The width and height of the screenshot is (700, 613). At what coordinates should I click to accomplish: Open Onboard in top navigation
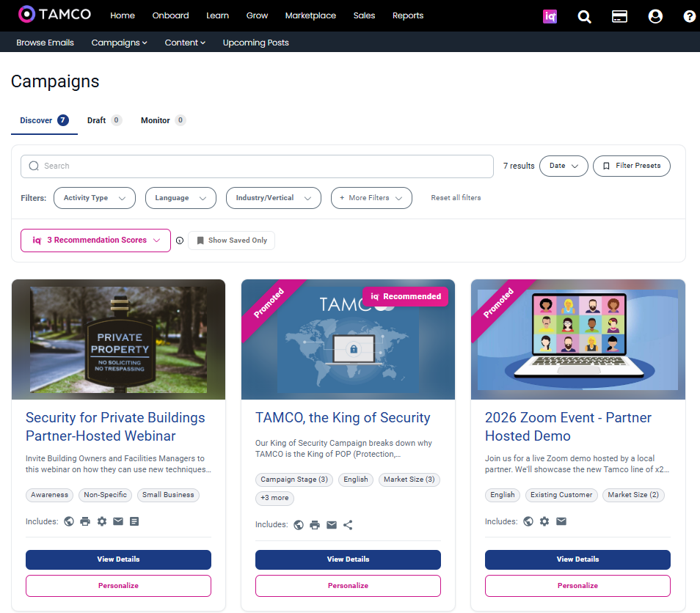pyautogui.click(x=170, y=15)
